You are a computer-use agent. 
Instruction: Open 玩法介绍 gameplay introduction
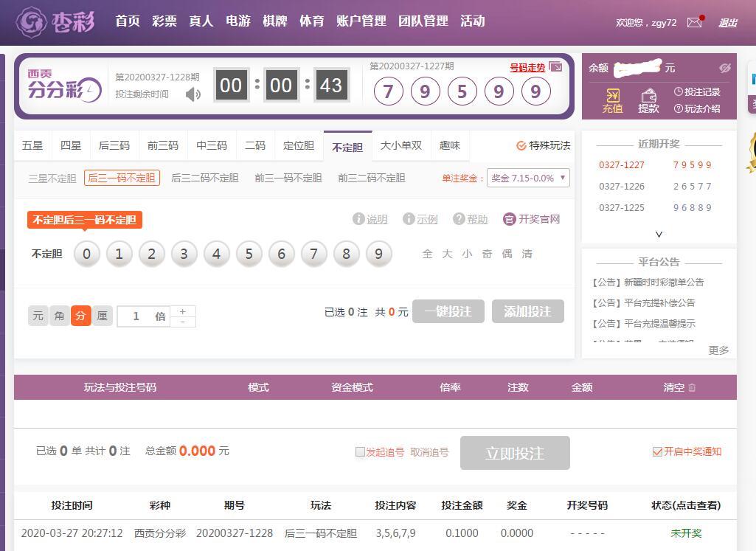pos(696,108)
